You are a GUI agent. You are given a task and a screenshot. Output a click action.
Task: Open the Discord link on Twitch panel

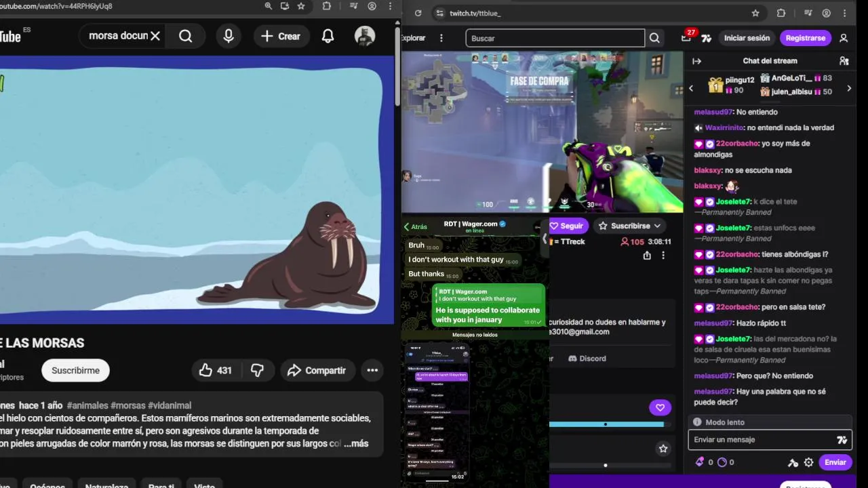(x=587, y=359)
